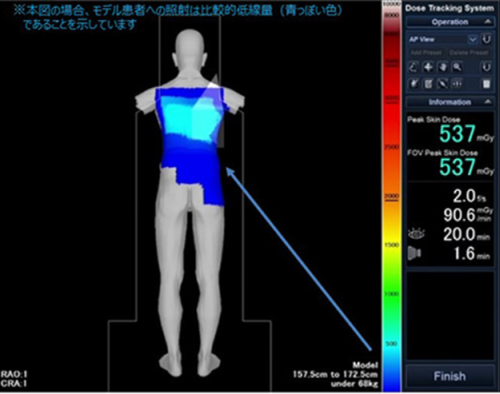Image resolution: width=500 pixels, height=394 pixels.
Task: Select the pen marker tool icon
Action: 414,83
